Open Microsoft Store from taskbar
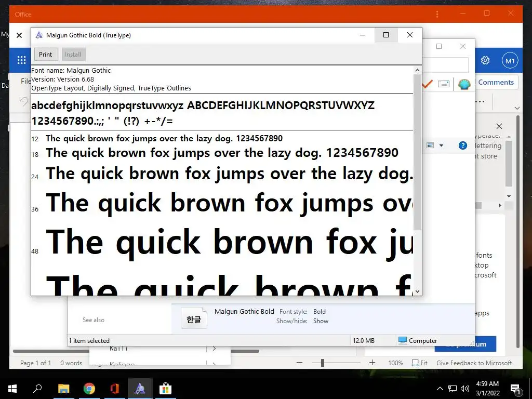The image size is (532, 399). (165, 389)
